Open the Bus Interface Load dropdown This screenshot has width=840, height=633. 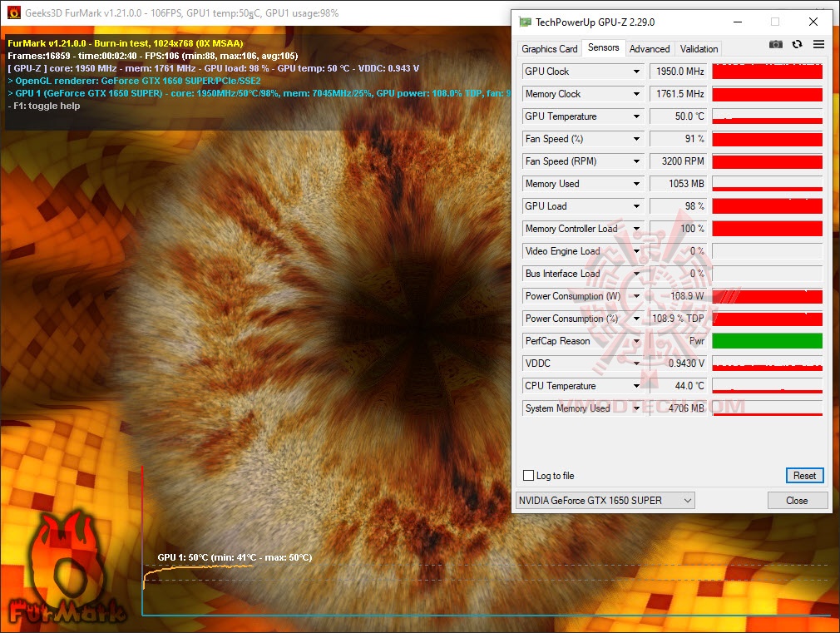[x=636, y=274]
